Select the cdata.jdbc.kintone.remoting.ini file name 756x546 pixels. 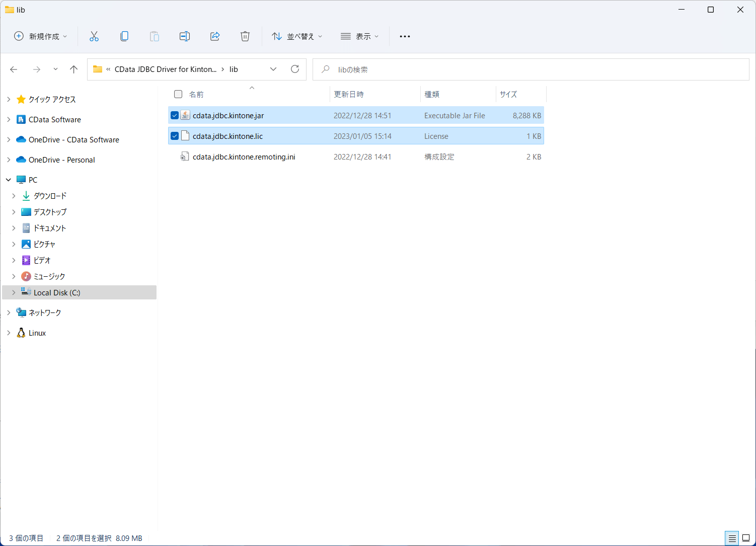click(244, 157)
